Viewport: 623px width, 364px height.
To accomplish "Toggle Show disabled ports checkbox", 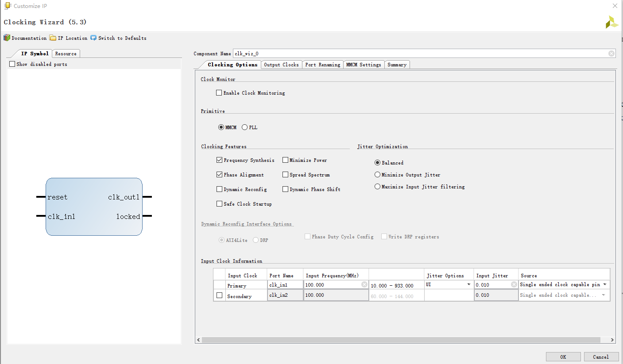I will pos(12,64).
